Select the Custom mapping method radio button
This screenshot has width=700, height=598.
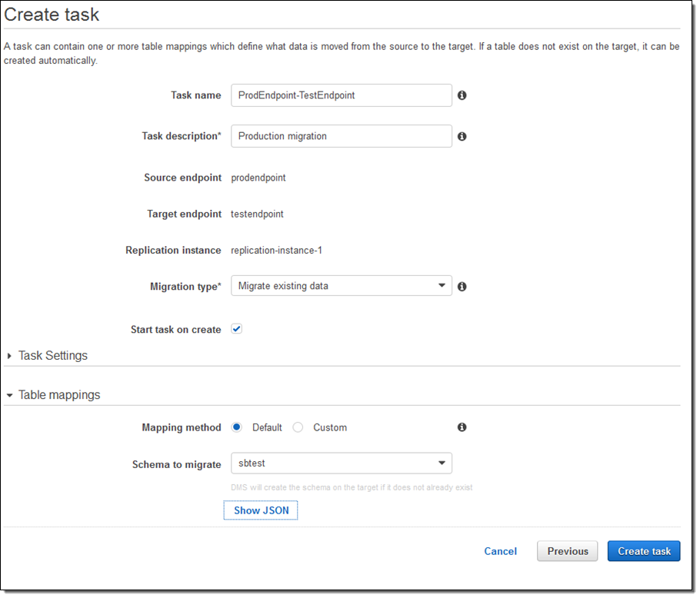[298, 427]
